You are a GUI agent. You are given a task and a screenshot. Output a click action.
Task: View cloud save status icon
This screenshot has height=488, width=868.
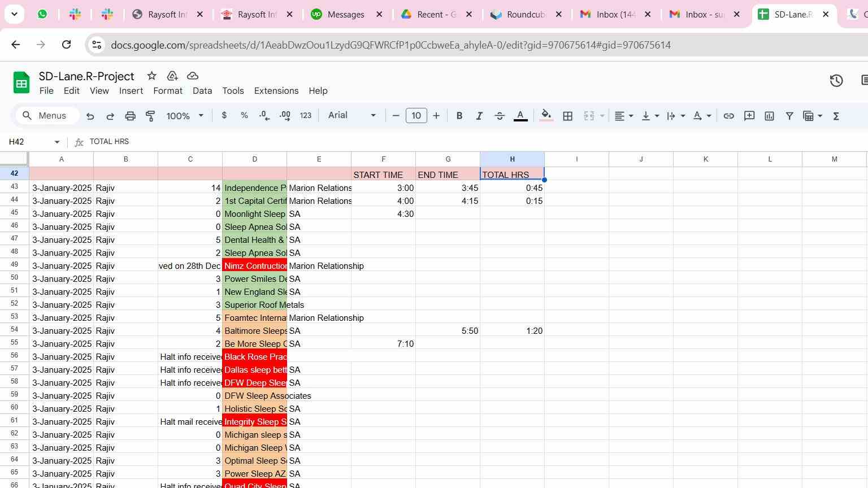192,76
